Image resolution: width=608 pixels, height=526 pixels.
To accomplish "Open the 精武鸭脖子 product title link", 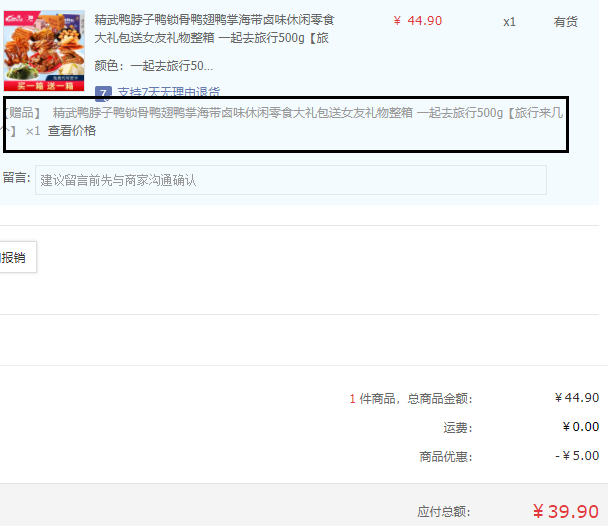I will (214, 29).
